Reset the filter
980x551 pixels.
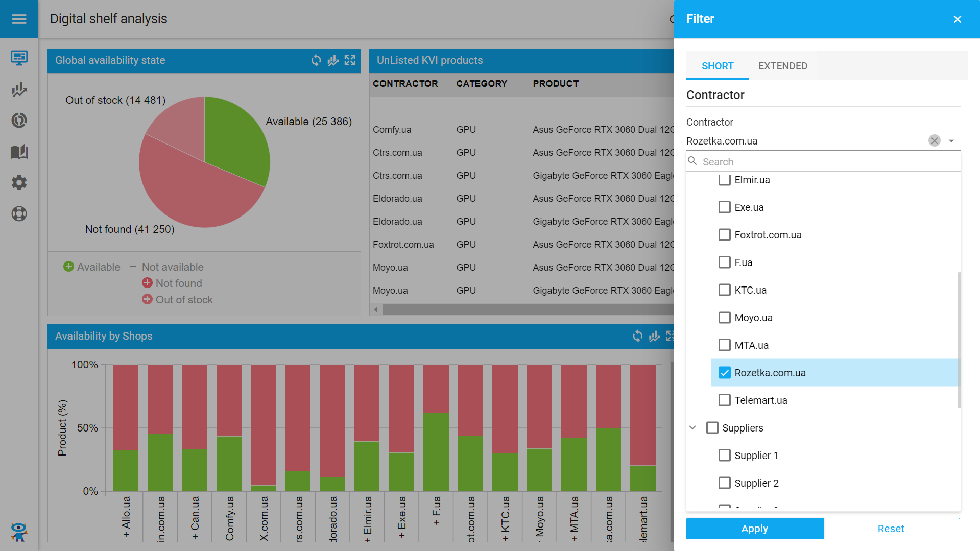pos(891,529)
